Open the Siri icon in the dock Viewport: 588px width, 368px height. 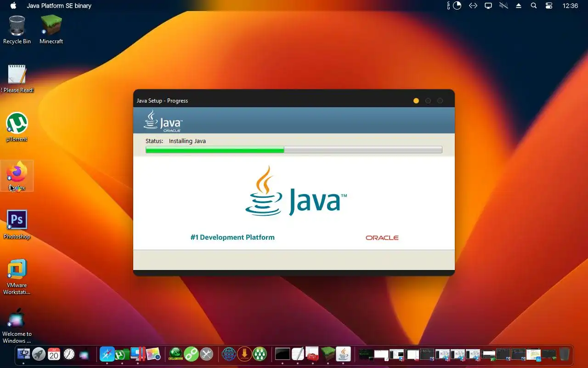84,354
